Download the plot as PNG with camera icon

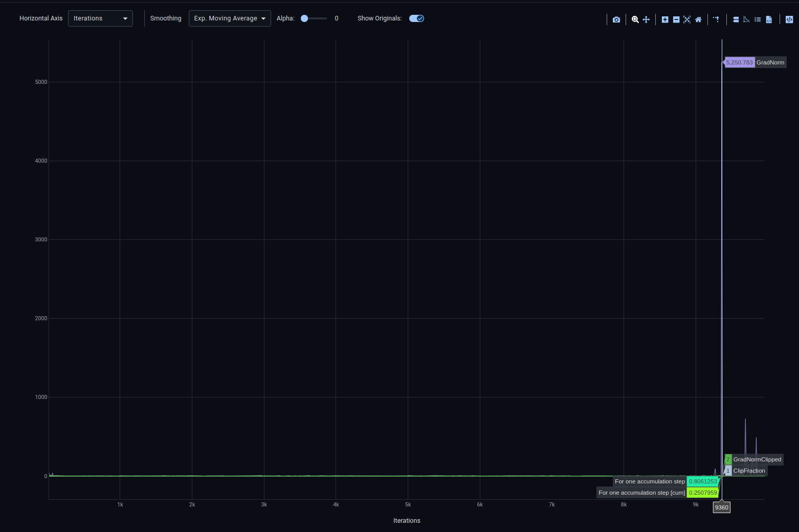pyautogui.click(x=616, y=19)
